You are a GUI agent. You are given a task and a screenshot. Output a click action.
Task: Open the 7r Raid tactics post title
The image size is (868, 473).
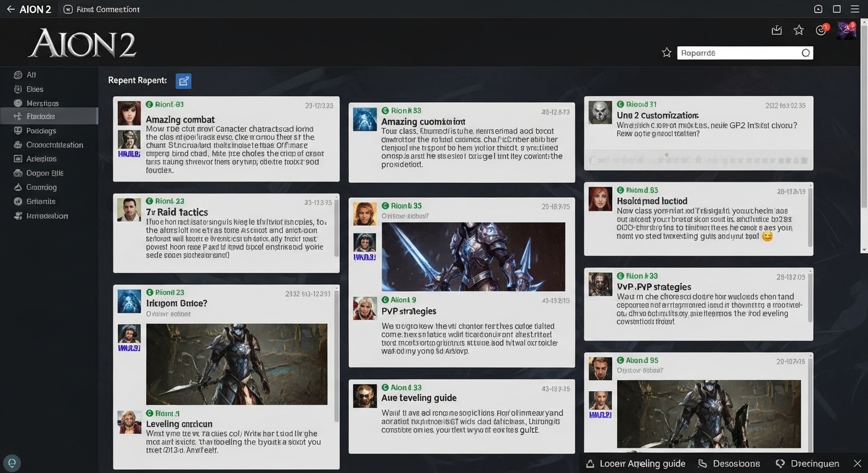[x=177, y=212]
